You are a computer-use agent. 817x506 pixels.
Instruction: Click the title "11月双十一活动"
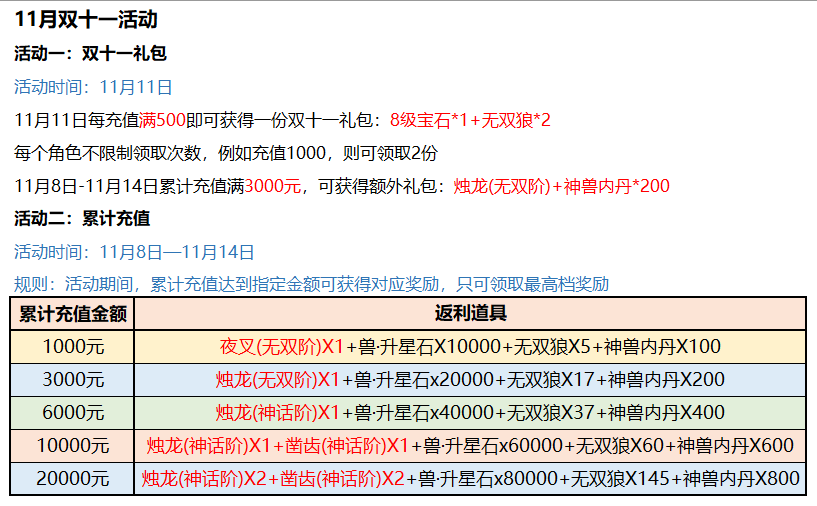tap(85, 20)
